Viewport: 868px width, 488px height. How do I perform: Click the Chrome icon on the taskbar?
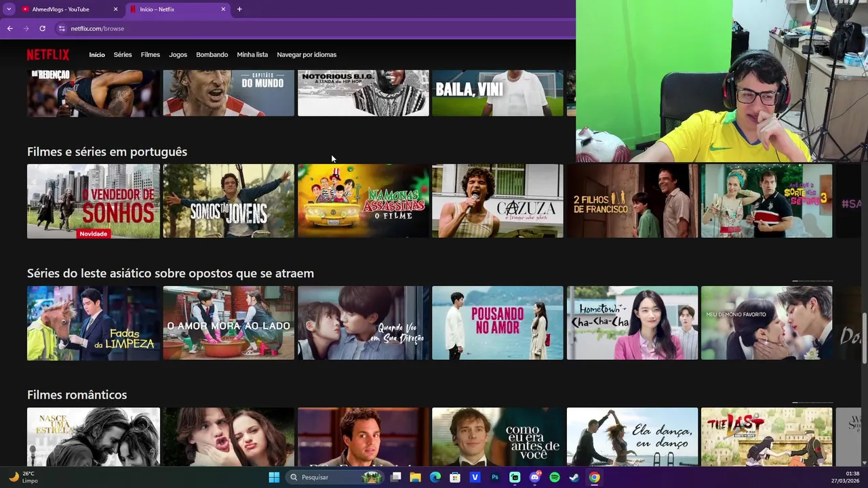tap(594, 477)
